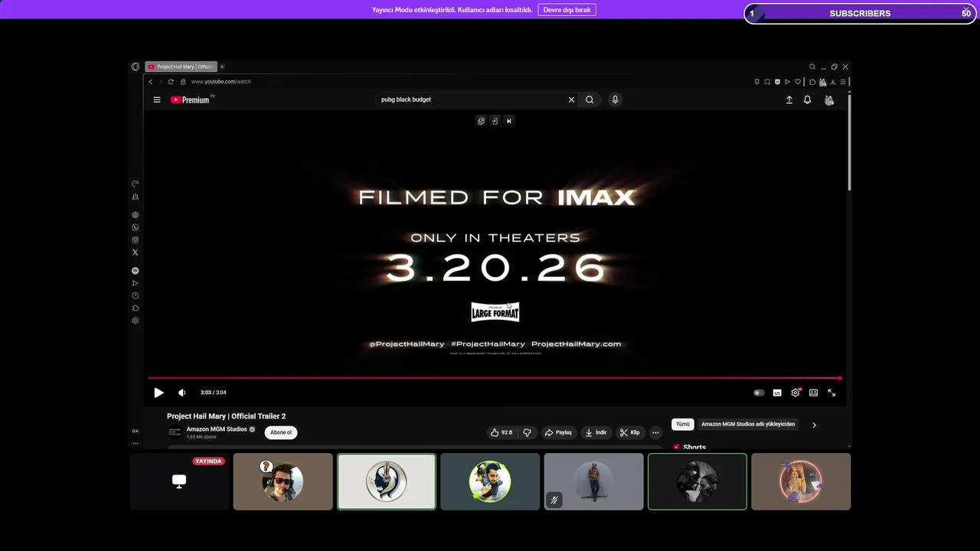Open history clock in browser sidebar
Screen dimensions: 980x551
click(x=136, y=295)
